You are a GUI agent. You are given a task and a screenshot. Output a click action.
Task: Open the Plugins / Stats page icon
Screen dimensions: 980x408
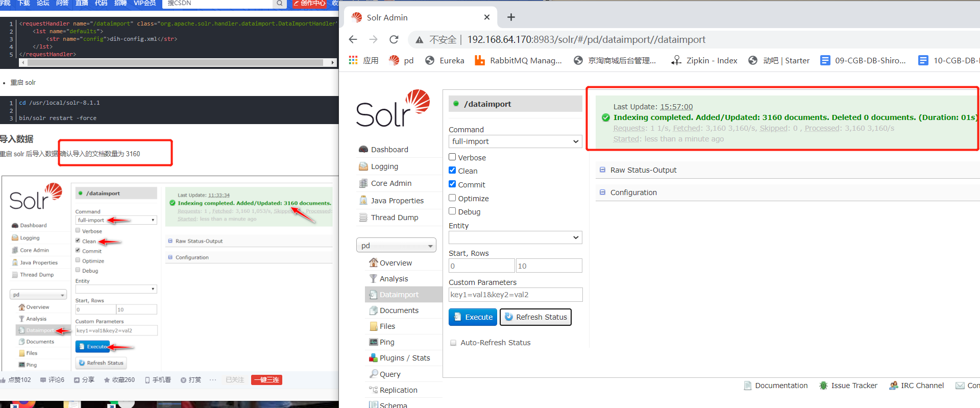click(373, 358)
